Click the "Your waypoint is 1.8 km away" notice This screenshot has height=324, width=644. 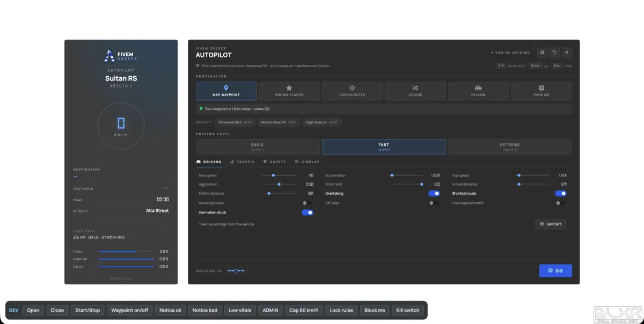[x=384, y=109]
